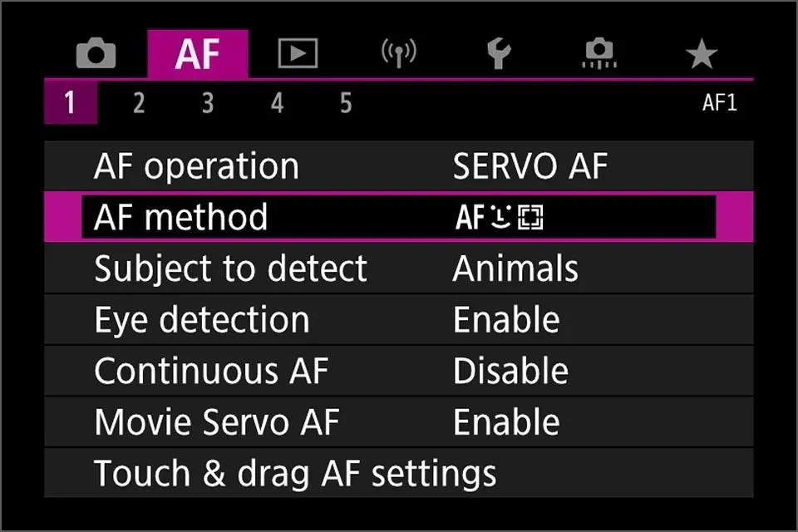The height and width of the screenshot is (532, 798).
Task: Open the My Menu star icon
Action: (701, 52)
